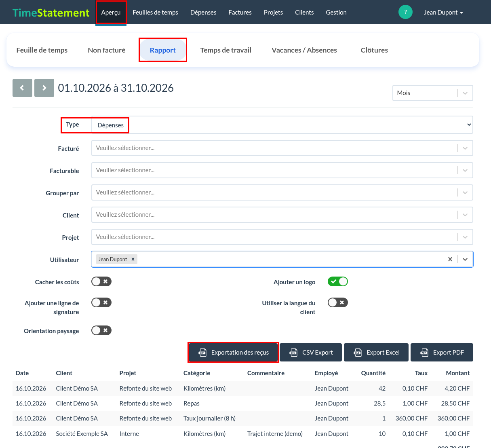Select the Gestion menu item
Image resolution: width=491 pixels, height=448 pixels.
pyautogui.click(x=336, y=13)
